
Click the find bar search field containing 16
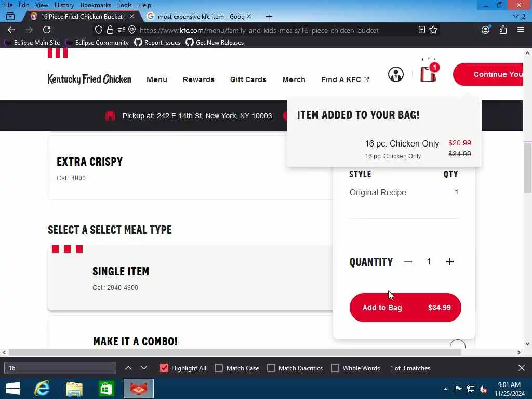(x=60, y=368)
